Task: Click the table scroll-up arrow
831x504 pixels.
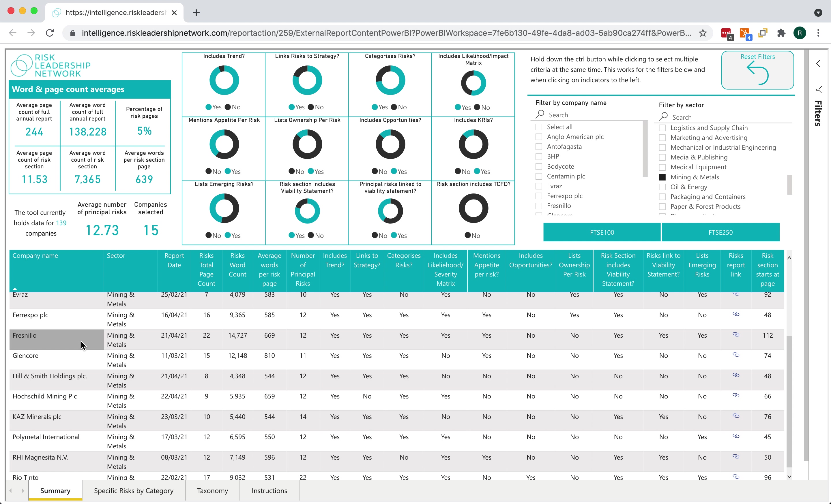Action: click(789, 258)
